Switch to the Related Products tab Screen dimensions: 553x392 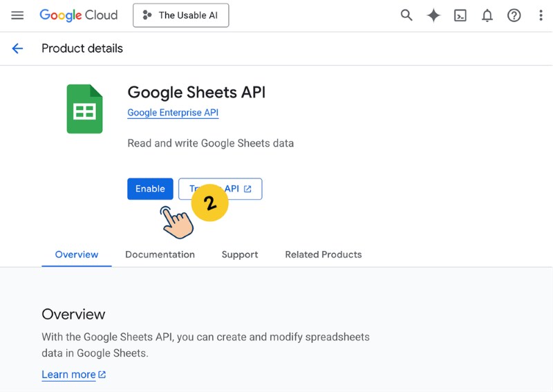click(324, 254)
